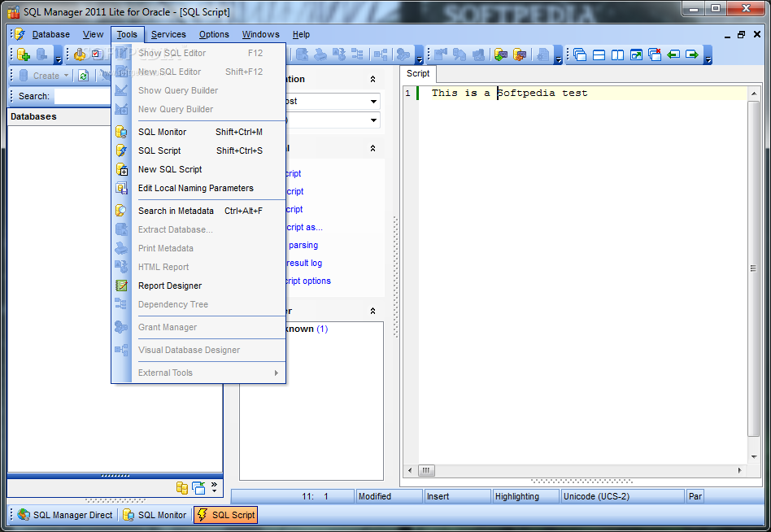Collapse the third section above the 'known (1)' list
This screenshot has height=532, width=771.
coord(372,312)
